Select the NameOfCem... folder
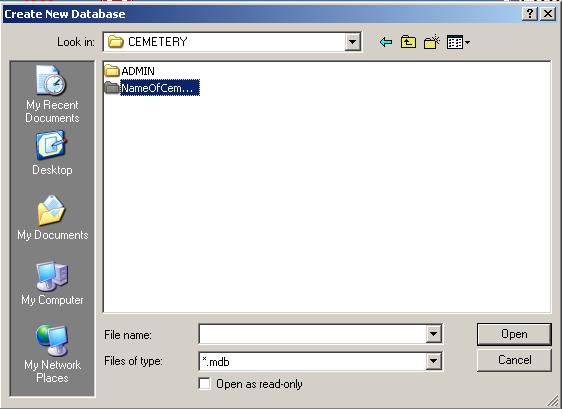Screen dimensions: 562x409 [x=152, y=88]
